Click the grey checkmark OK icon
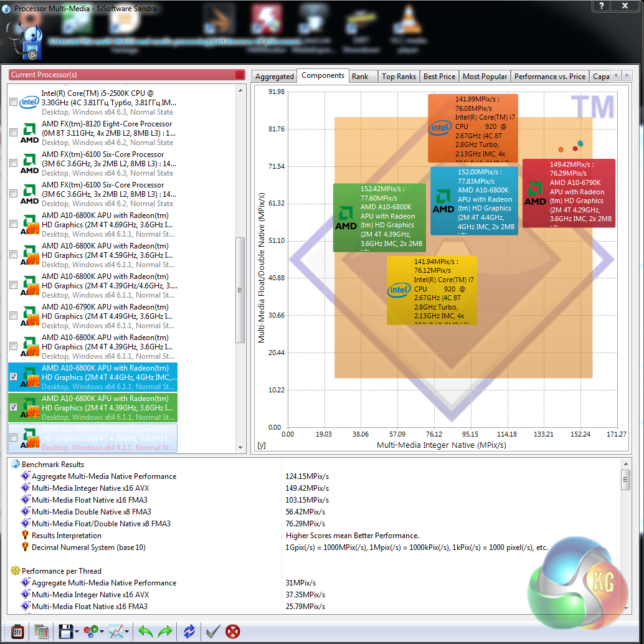The height and width of the screenshot is (644, 644). coord(212,632)
